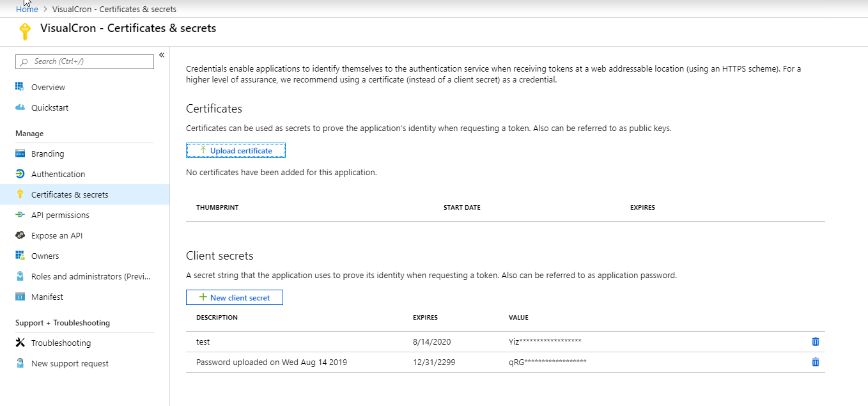Click Upload certificate button
Viewport: 868px width, 406px height.
pos(235,150)
